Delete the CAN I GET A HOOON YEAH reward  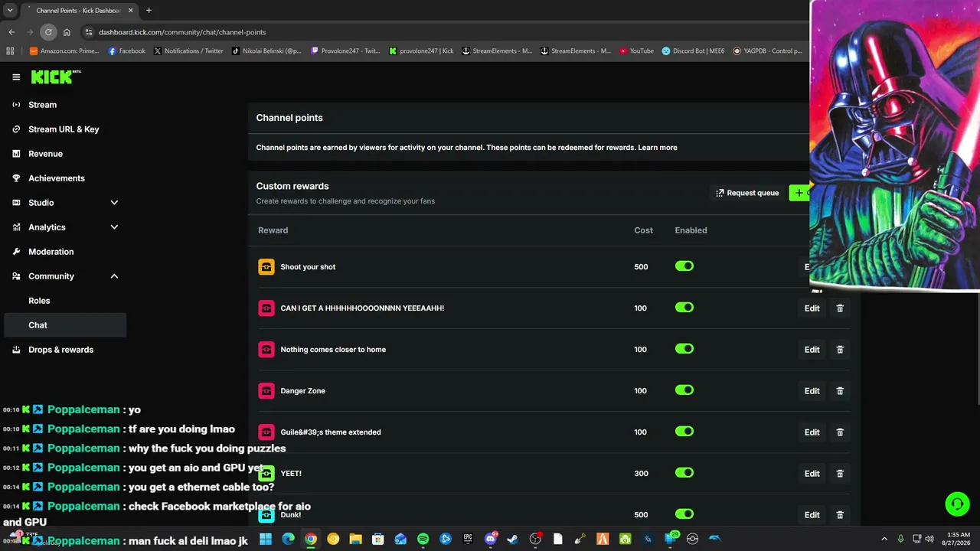tap(840, 308)
